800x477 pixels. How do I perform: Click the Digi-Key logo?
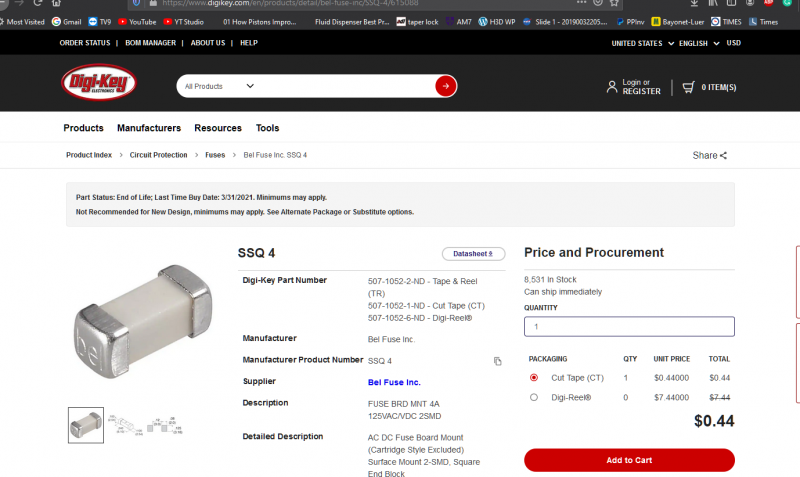[x=98, y=84]
